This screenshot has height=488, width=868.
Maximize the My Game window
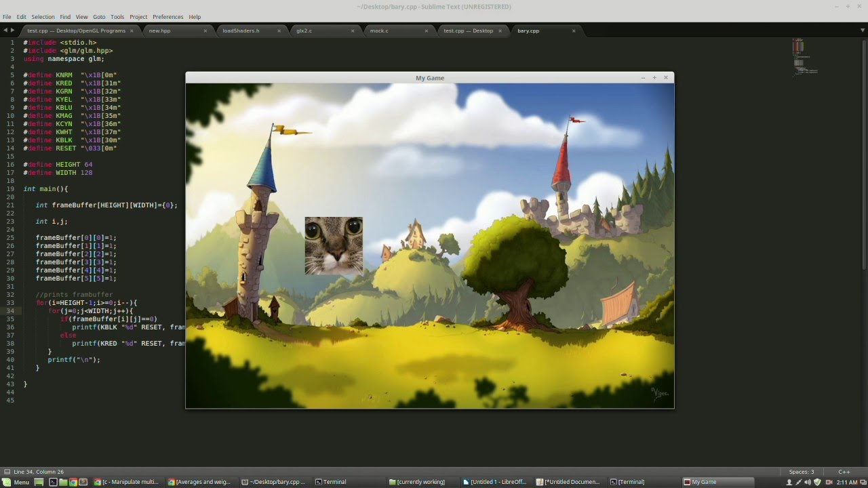(654, 78)
